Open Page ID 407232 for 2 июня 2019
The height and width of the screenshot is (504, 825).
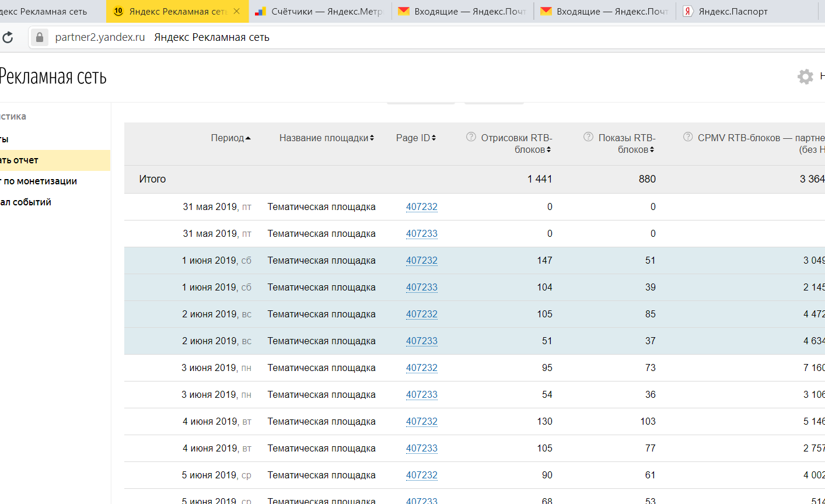click(x=422, y=314)
